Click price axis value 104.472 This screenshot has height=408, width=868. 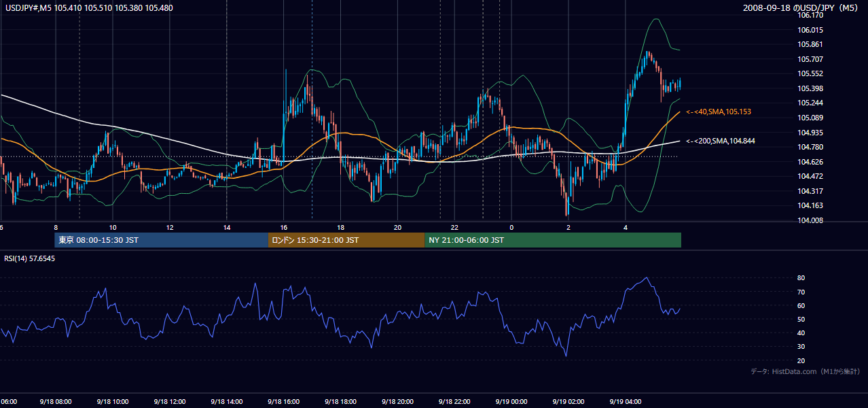point(810,176)
